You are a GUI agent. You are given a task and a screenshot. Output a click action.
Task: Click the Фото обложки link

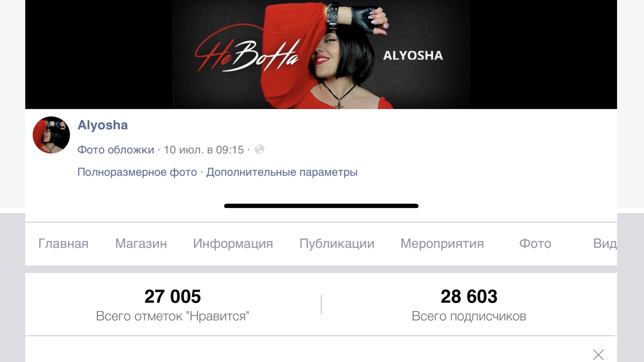click(116, 150)
